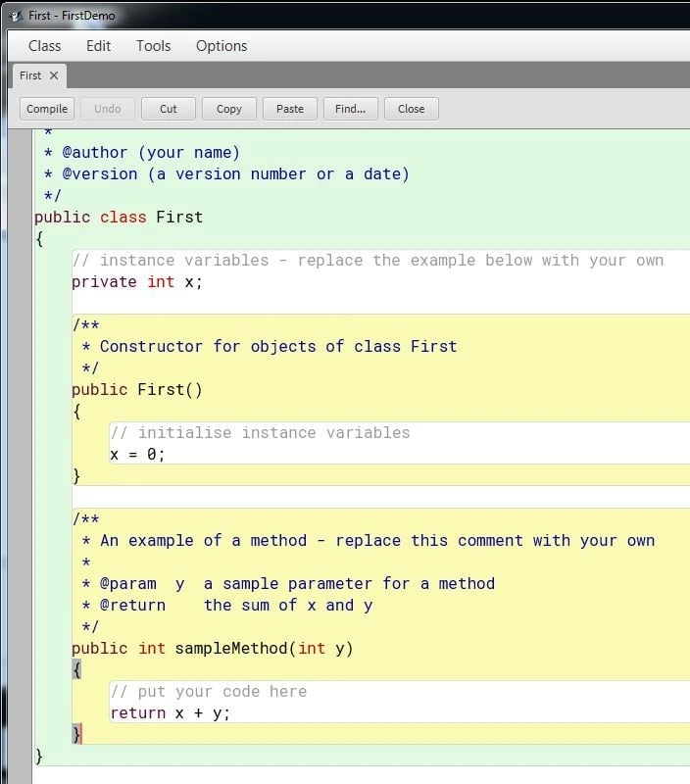Click the Cut button
The image size is (690, 784).
coord(169,109)
